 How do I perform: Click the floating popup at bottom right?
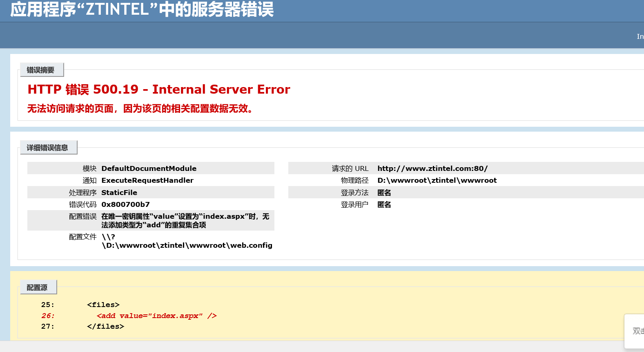635,331
